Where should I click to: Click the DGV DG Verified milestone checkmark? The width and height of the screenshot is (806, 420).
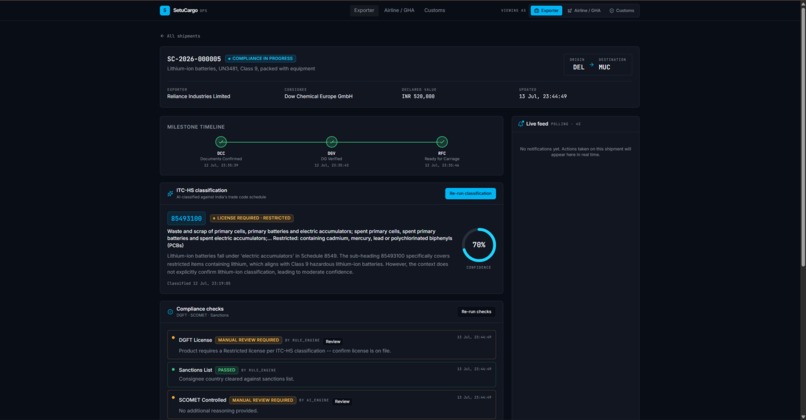[x=332, y=141]
